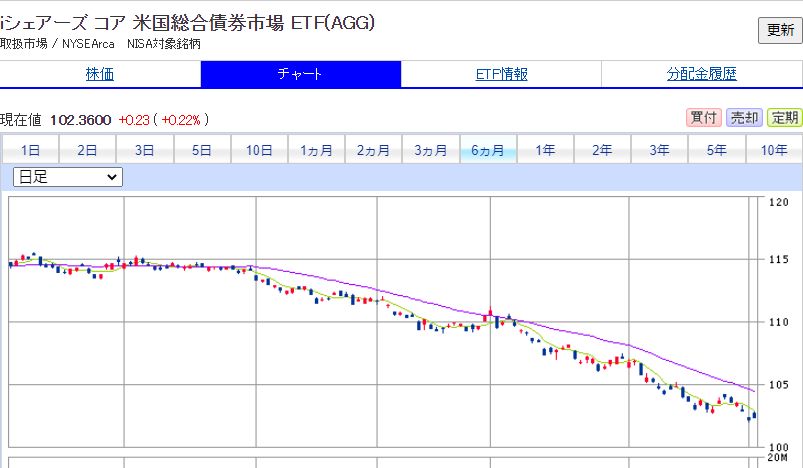Select the 10年 chart period
Screen dimensions: 803x468
coord(774,150)
